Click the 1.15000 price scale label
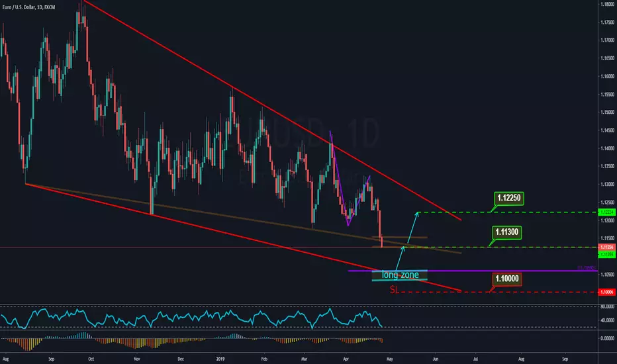The height and width of the screenshot is (364, 617). 607,112
